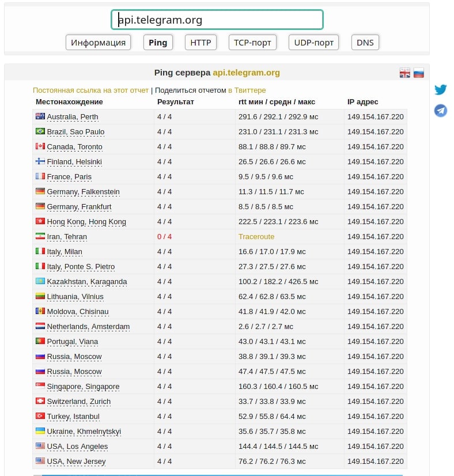
Task: Click the flag beside Italy, Milan
Action: click(40, 251)
